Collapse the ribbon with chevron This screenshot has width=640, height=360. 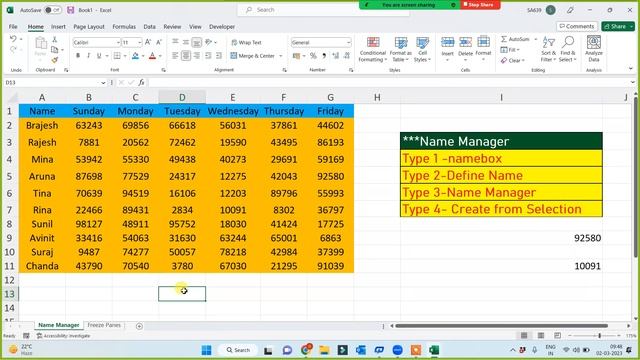pos(631,69)
